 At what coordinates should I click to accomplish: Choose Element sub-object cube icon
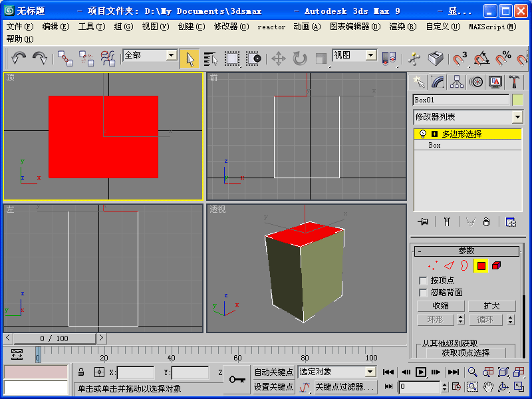point(497,266)
